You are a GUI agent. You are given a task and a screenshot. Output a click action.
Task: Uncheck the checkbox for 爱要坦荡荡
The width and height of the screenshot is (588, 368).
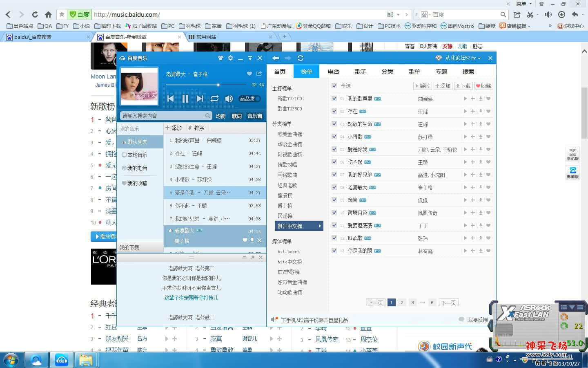point(334,225)
